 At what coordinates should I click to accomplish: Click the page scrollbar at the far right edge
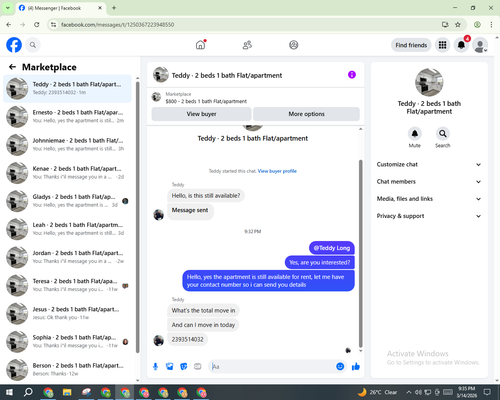[x=497, y=210]
